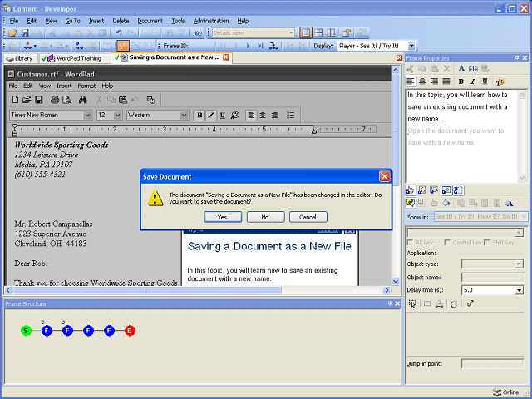Select the first blue F frame node
The image size is (532, 399).
(x=47, y=331)
